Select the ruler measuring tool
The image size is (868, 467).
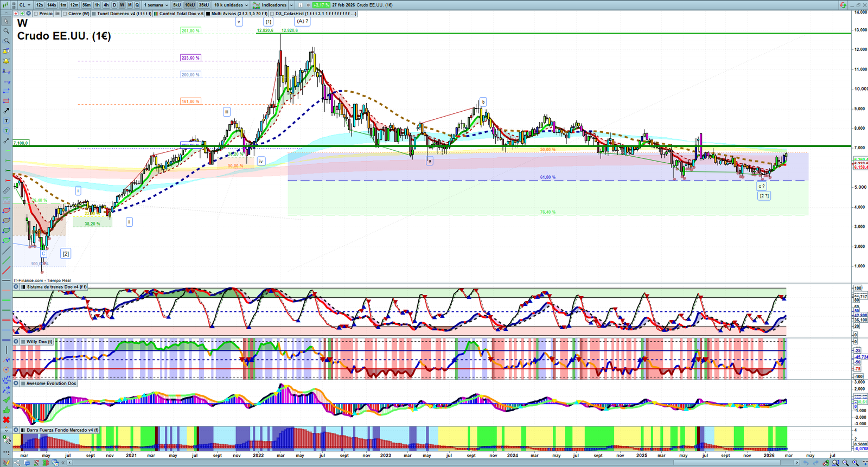pyautogui.click(x=6, y=190)
